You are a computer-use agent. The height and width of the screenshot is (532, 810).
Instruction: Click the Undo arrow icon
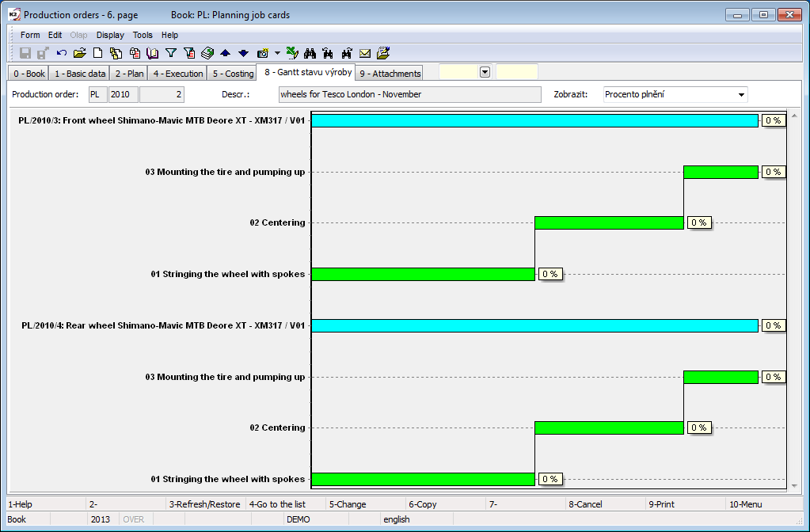click(62, 53)
